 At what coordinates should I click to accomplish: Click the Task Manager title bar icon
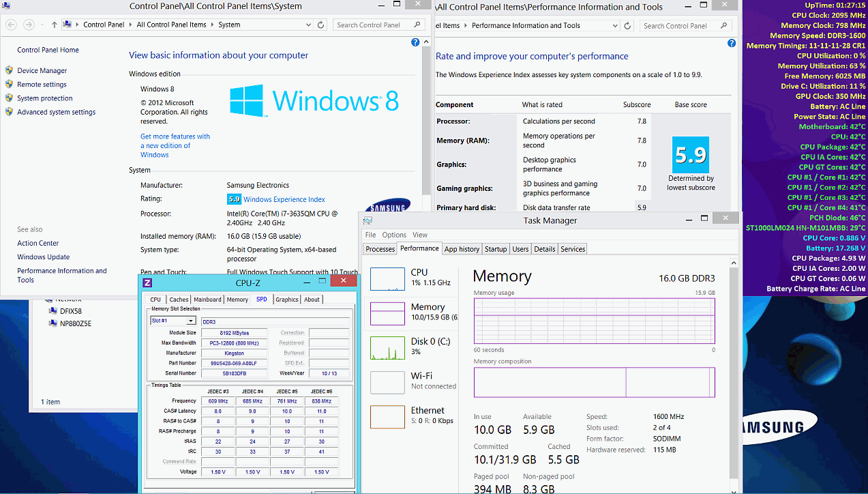tap(368, 220)
